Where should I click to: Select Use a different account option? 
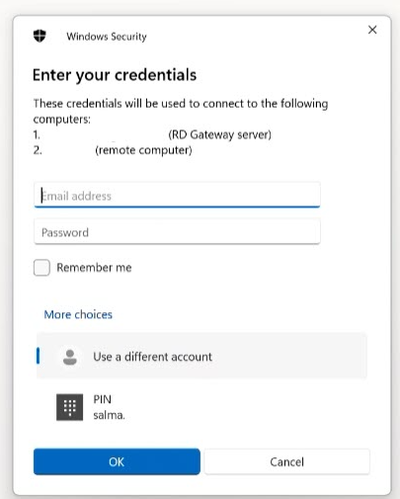[x=201, y=356]
